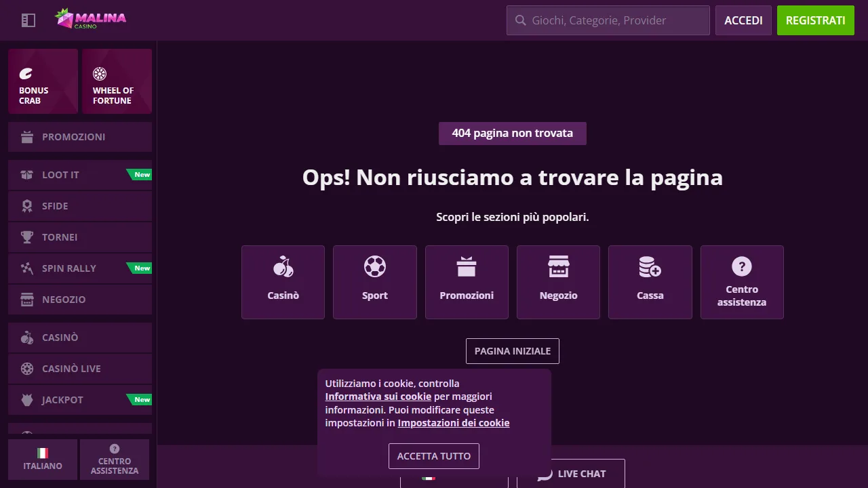Click the coins icon in the Cassa card
Screen dimensions: 868x488
650,266
